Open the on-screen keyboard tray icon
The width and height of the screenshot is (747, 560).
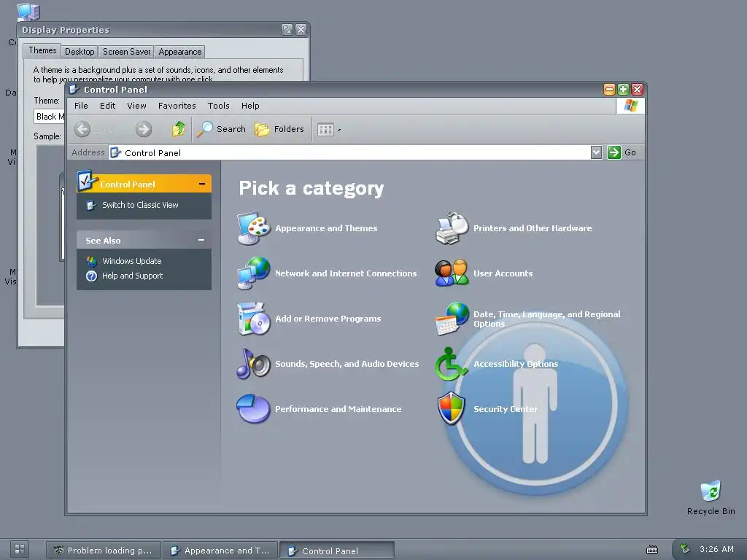point(651,550)
